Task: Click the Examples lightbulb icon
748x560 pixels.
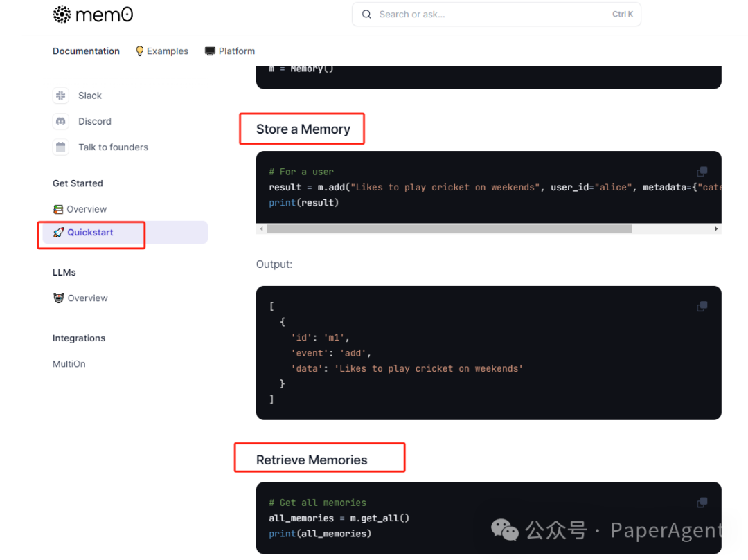Action: point(140,51)
